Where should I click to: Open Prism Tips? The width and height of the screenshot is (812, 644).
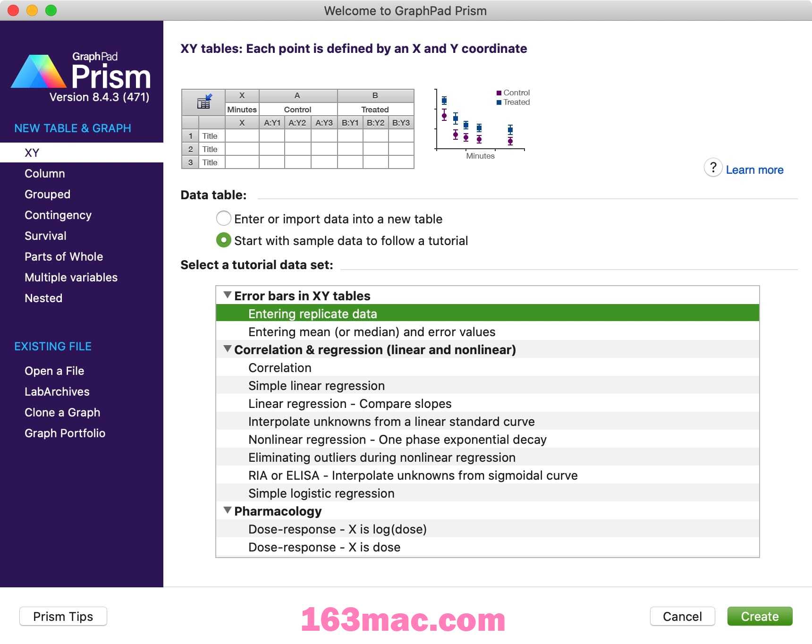pyautogui.click(x=63, y=616)
